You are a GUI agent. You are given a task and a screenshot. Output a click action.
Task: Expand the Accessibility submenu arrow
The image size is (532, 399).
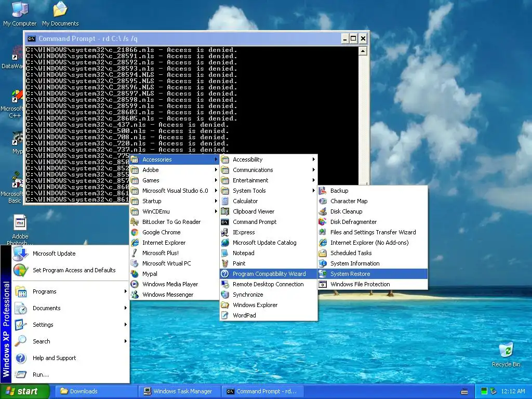(313, 159)
